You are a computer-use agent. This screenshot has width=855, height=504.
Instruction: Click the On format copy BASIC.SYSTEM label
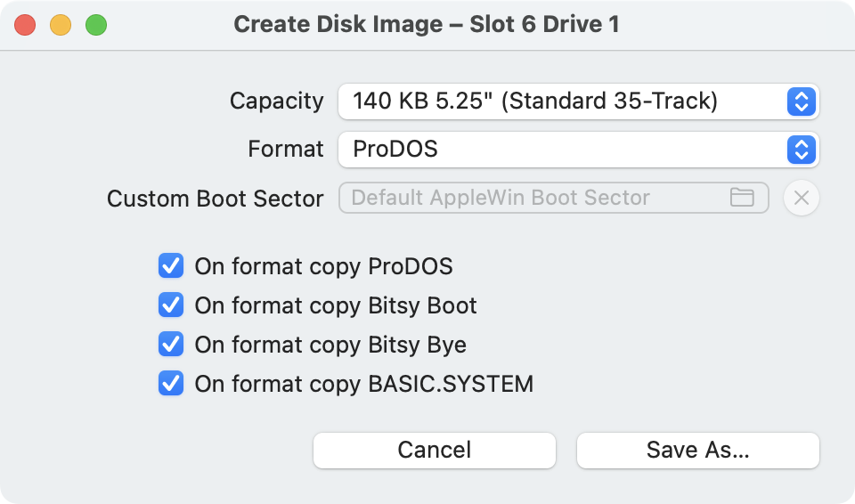(363, 384)
